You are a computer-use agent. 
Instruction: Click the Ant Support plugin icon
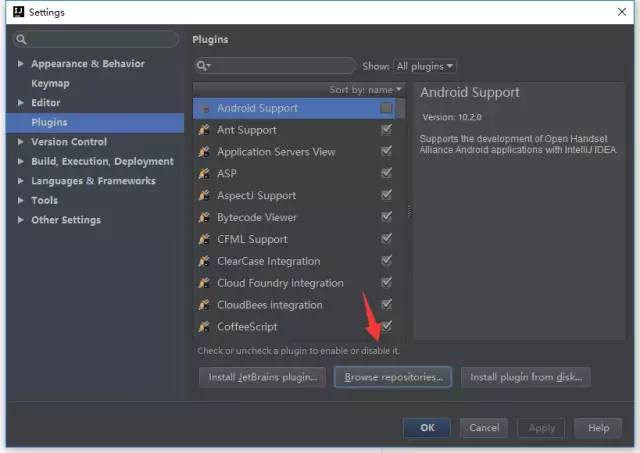[204, 130]
